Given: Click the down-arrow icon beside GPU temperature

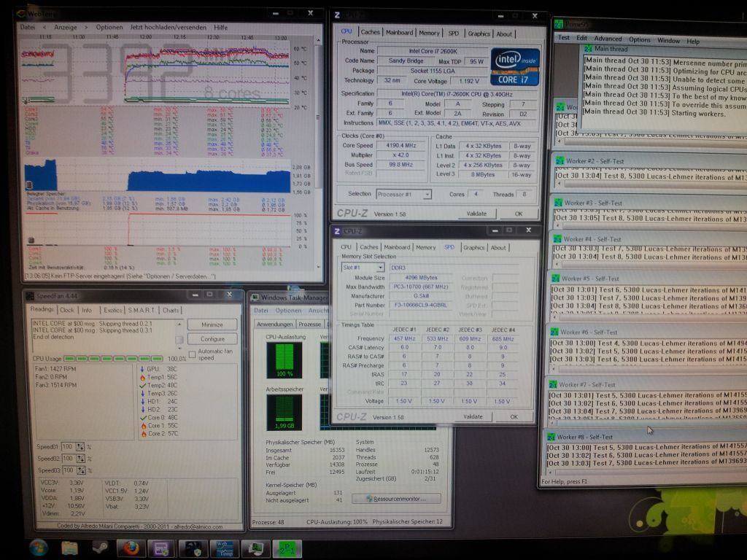Looking at the screenshot, I should tap(142, 368).
